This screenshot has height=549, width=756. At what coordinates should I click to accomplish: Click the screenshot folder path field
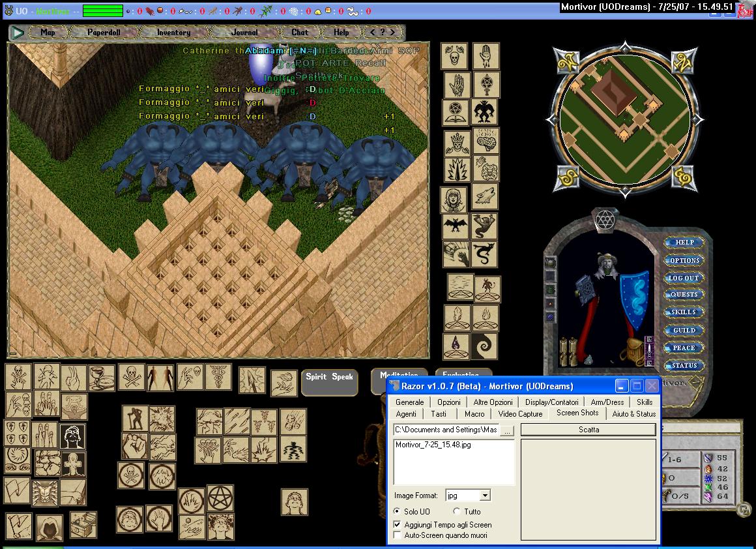tap(446, 430)
